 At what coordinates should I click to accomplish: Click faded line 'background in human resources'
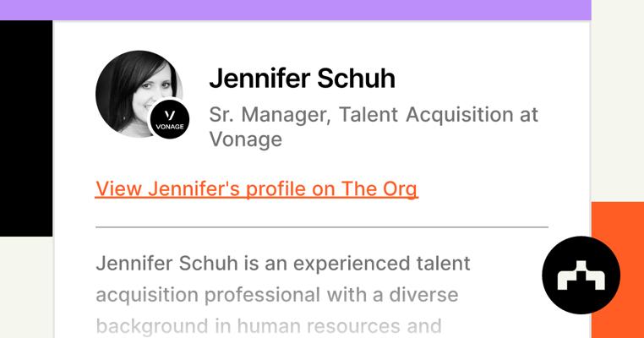(268, 326)
